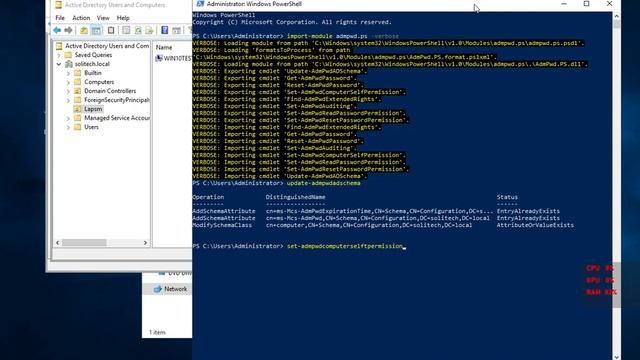Open the View menu in ADUC
640x360 pixels.
click(103, 18)
